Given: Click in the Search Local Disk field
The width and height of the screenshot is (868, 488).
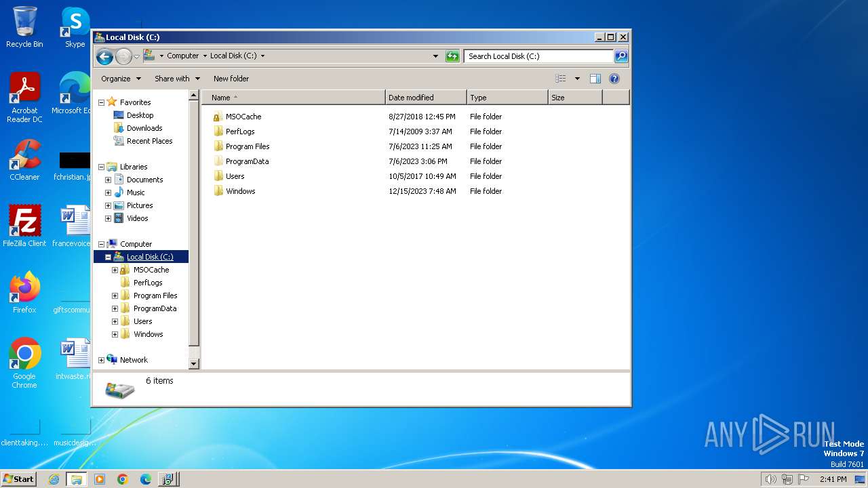Looking at the screenshot, I should [539, 56].
